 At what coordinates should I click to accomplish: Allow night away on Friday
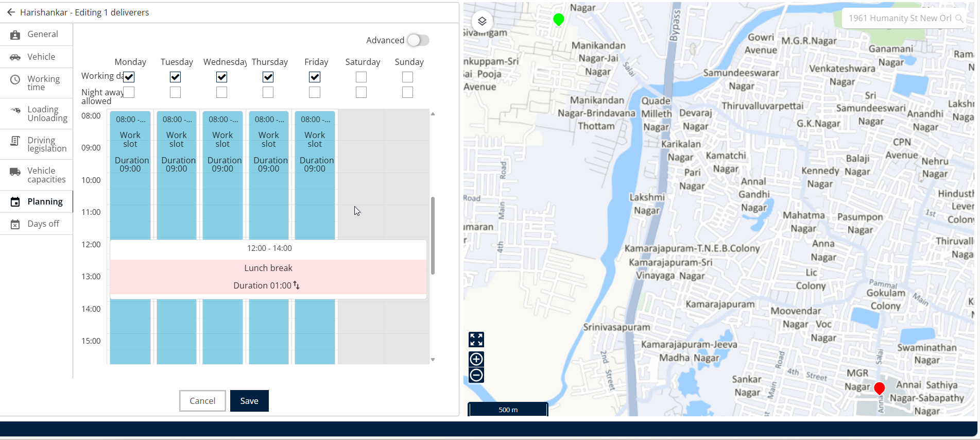(315, 92)
